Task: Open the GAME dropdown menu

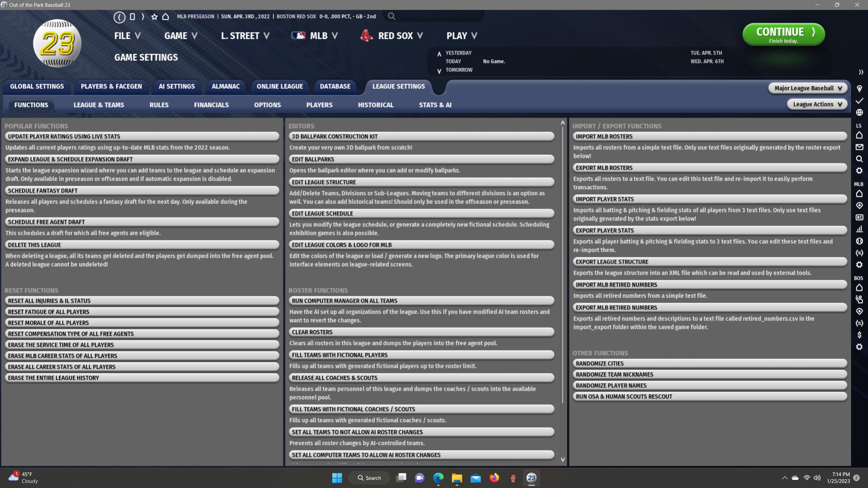Action: pyautogui.click(x=181, y=36)
